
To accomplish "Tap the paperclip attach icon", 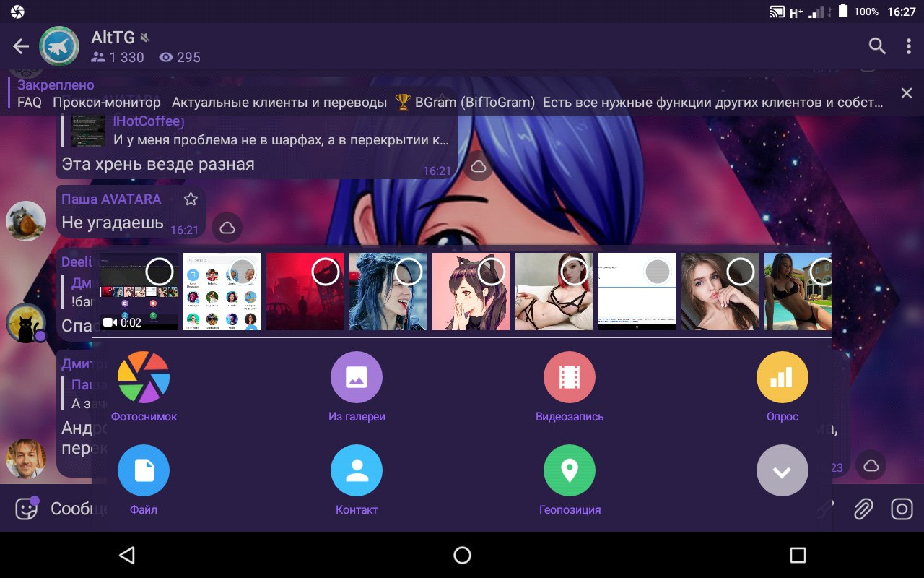I will point(863,509).
